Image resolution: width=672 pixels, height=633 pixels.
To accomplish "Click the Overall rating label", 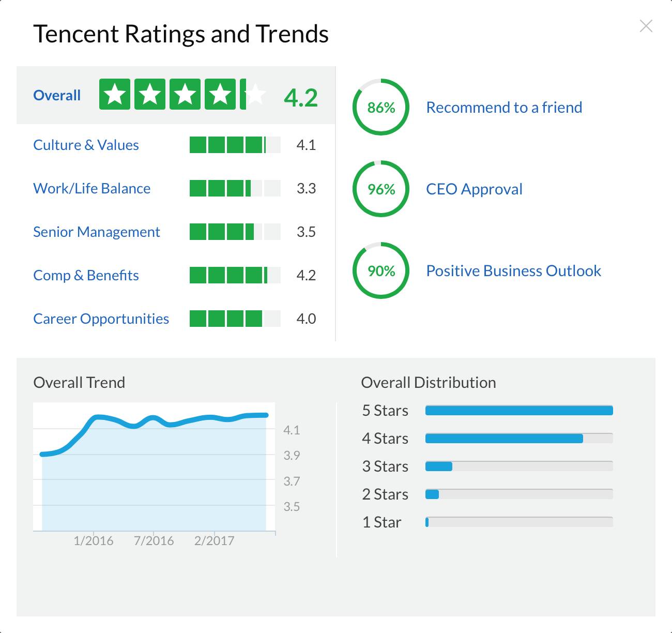I will click(x=57, y=95).
